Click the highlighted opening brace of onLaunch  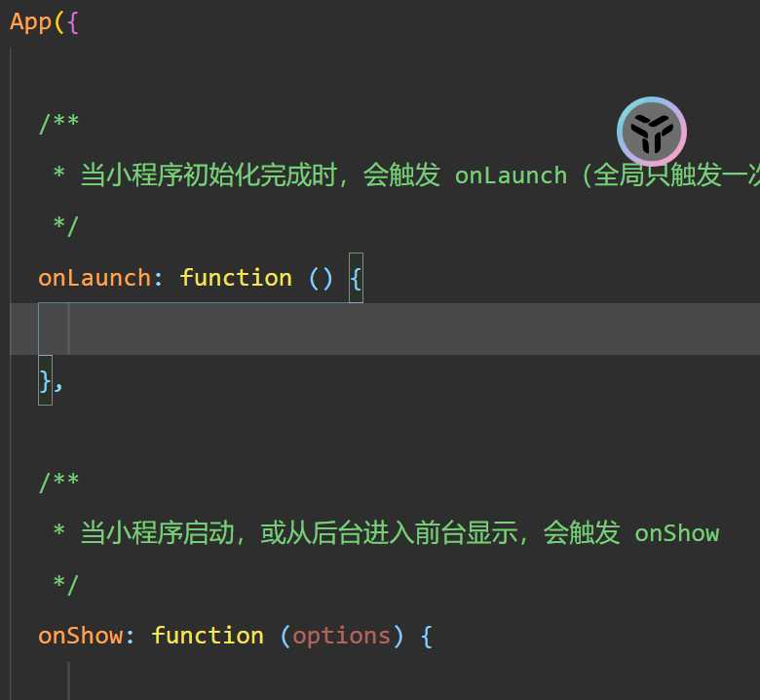pos(356,279)
